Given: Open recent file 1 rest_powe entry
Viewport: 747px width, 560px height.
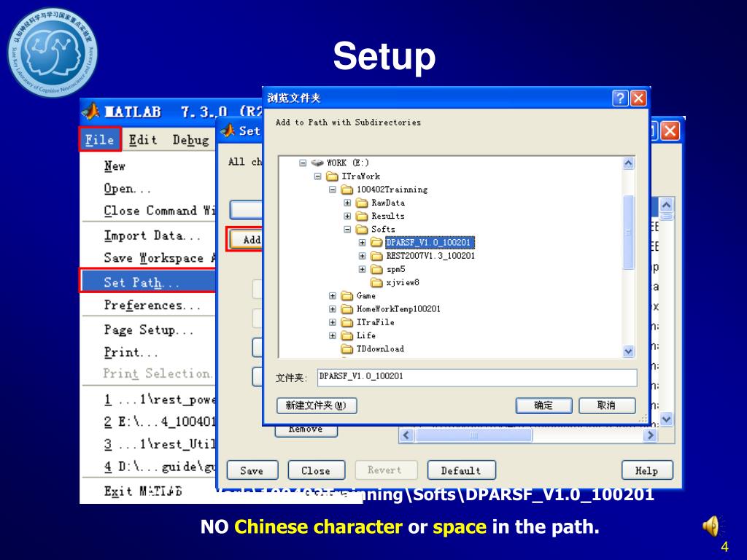Looking at the screenshot, I should pos(160,399).
